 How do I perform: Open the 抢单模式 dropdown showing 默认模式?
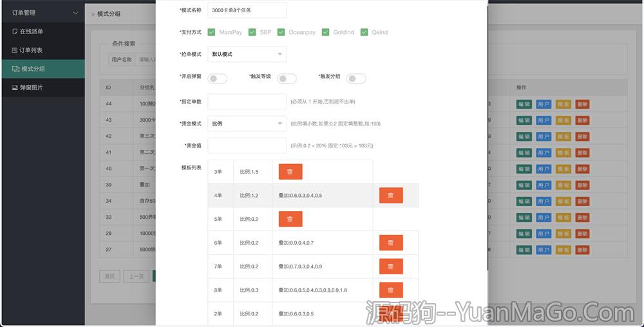pos(247,54)
